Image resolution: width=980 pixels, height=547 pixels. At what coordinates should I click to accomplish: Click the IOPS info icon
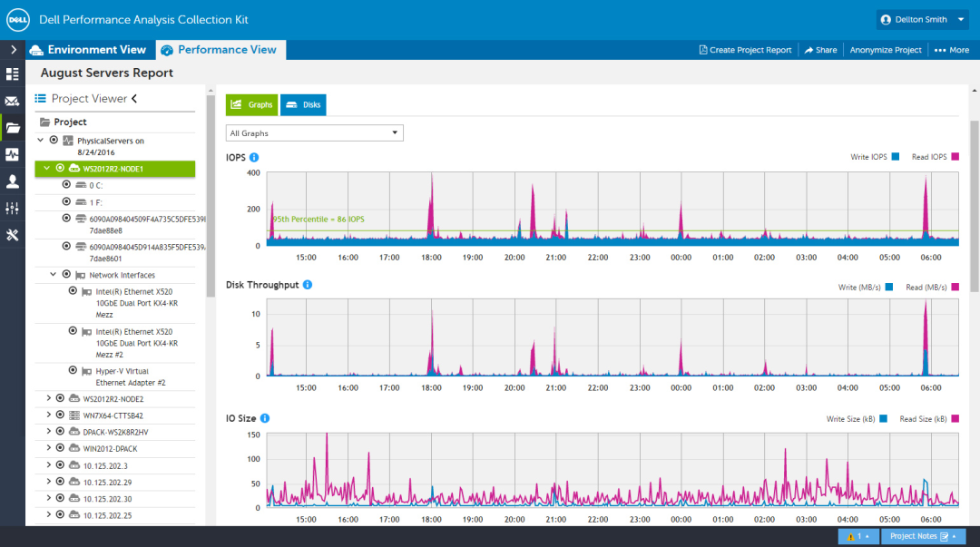(x=254, y=158)
